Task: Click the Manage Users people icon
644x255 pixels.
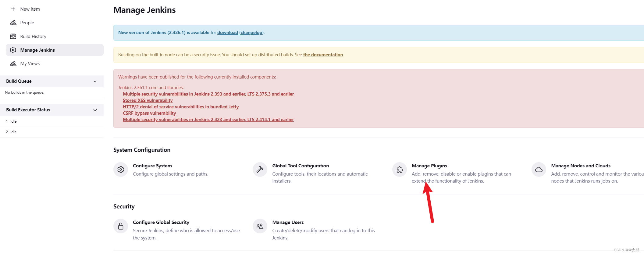Action: coord(260,226)
